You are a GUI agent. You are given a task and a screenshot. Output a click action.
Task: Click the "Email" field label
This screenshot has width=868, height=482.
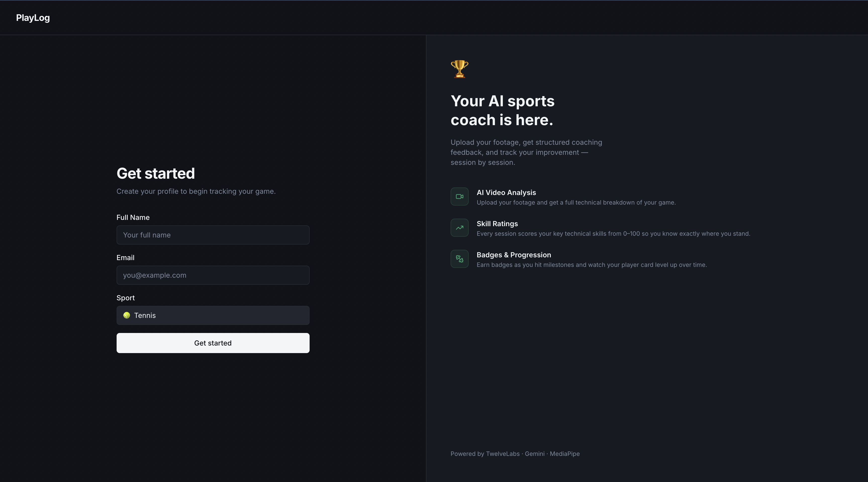125,258
